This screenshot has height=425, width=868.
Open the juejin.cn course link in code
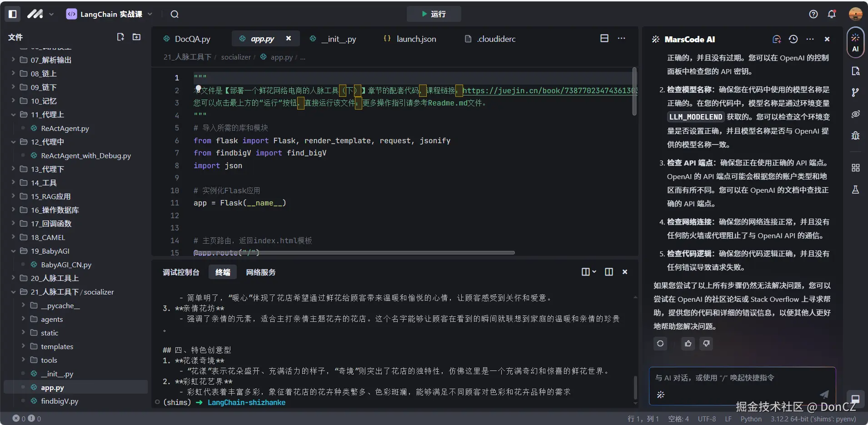pos(549,90)
